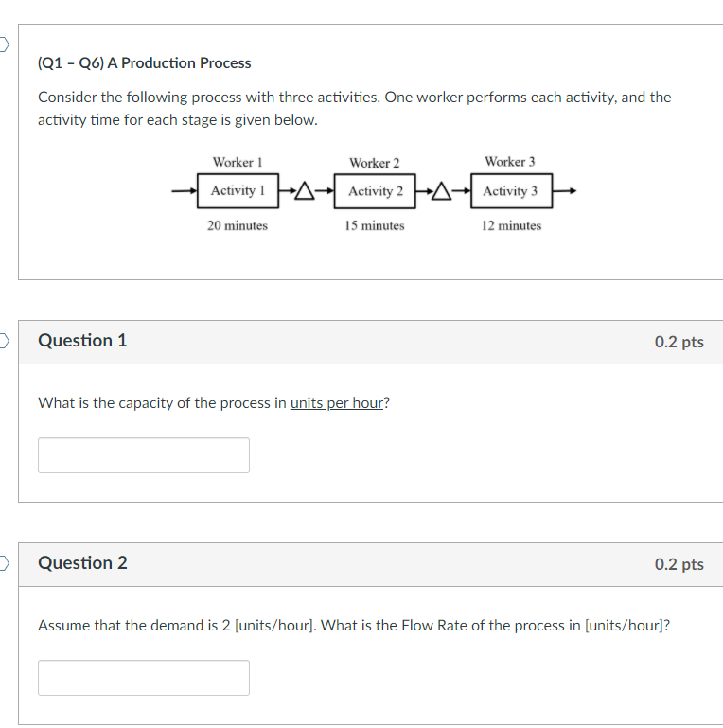Click the "(Q1 - Q6) A Production Process" title
The width and height of the screenshot is (723, 728).
click(x=144, y=63)
